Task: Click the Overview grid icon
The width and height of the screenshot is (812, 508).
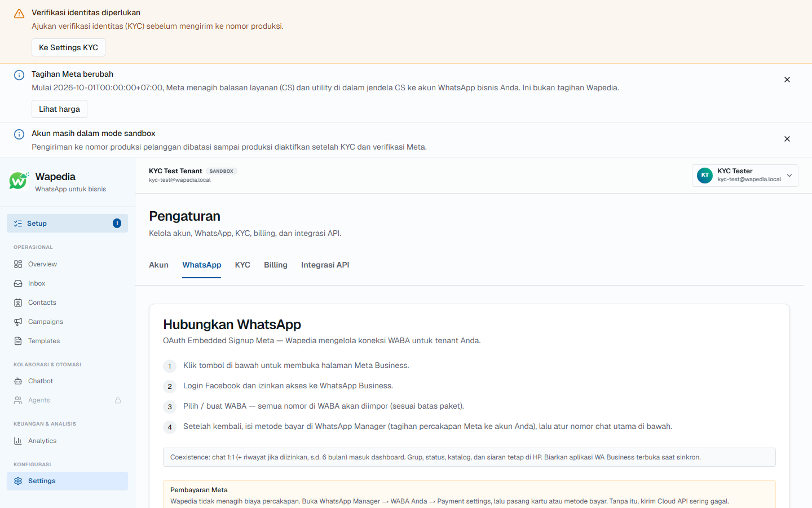Action: tap(18, 264)
